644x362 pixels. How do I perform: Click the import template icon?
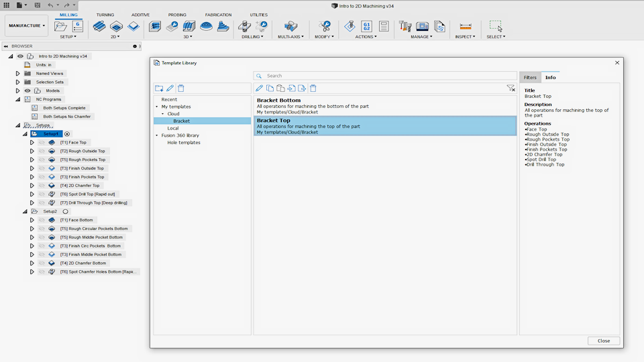coord(291,88)
